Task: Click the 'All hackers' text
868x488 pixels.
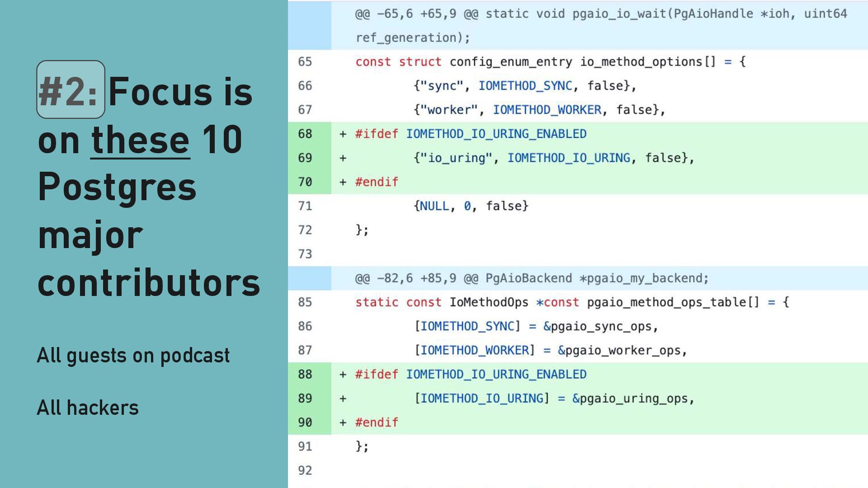Action: coord(88,408)
